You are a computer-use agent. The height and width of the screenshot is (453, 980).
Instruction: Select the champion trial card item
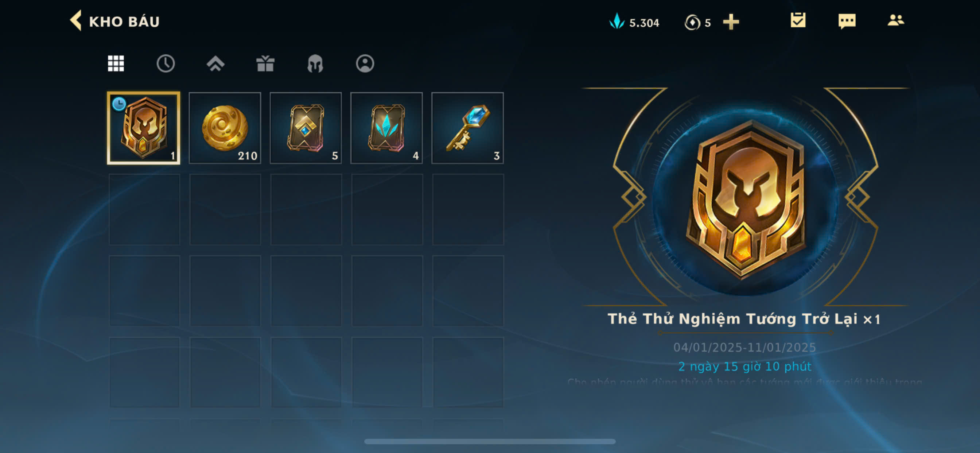144,128
